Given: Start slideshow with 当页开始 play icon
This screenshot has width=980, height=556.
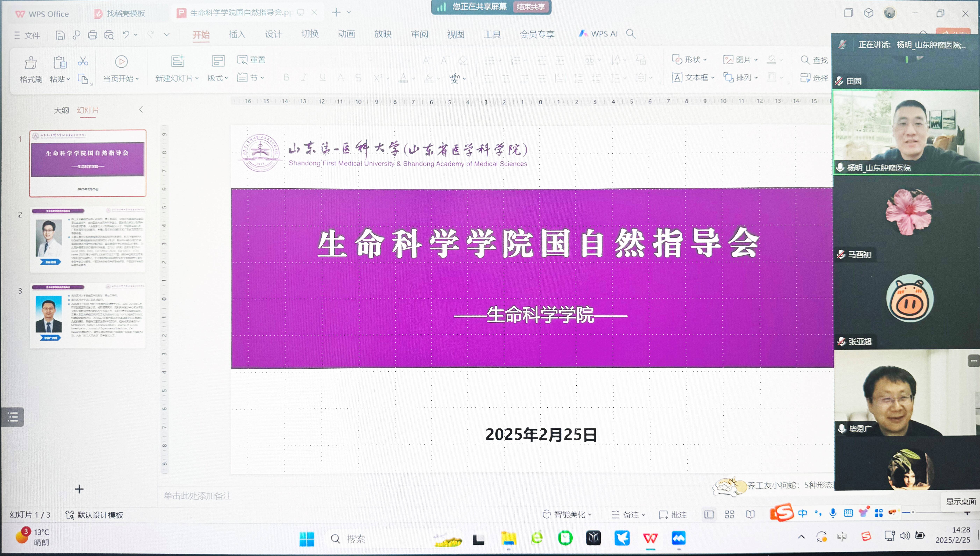Looking at the screenshot, I should tap(121, 62).
